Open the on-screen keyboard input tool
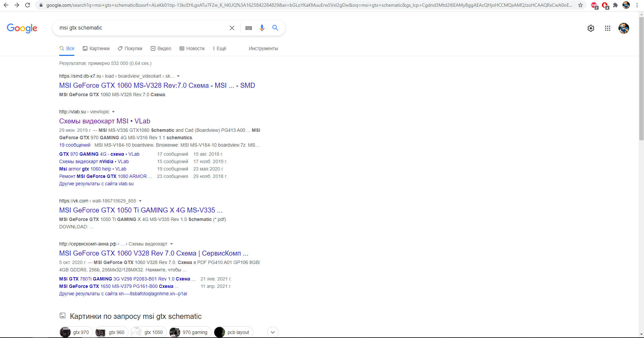Viewport: 644px width, 338px height. [249, 28]
